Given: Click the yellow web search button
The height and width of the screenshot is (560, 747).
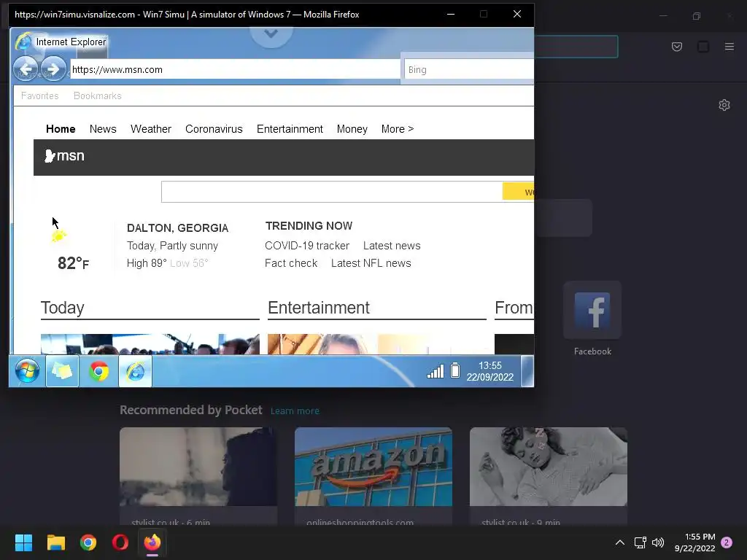Looking at the screenshot, I should point(519,192).
